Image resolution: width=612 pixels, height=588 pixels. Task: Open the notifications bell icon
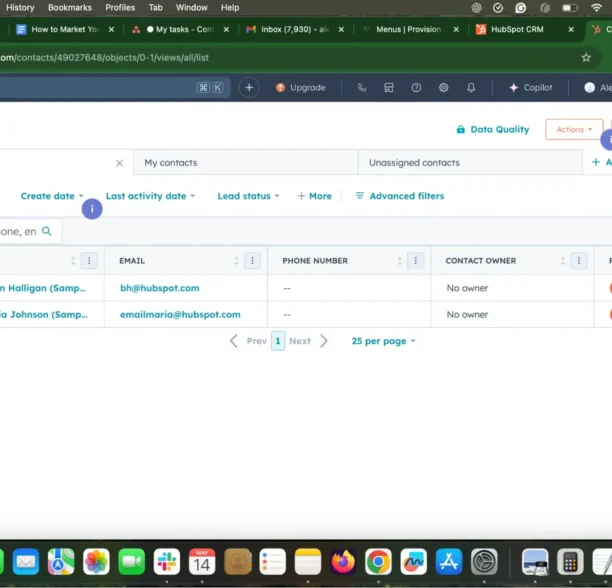point(471,88)
